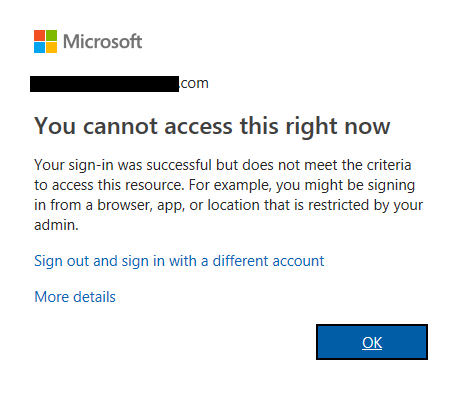Click the gray Microsoft wordmark text
The height and width of the screenshot is (413, 472).
pos(103,42)
